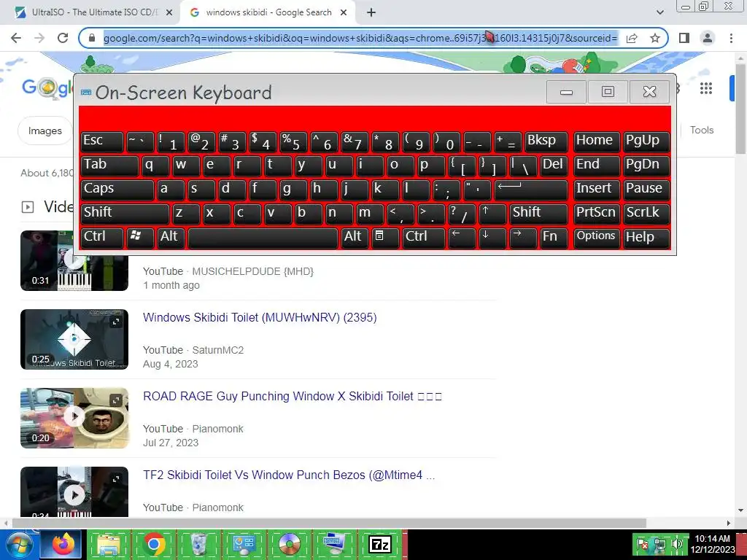Toggle the right Ctrl key
Screen dimensions: 747x560
point(423,237)
